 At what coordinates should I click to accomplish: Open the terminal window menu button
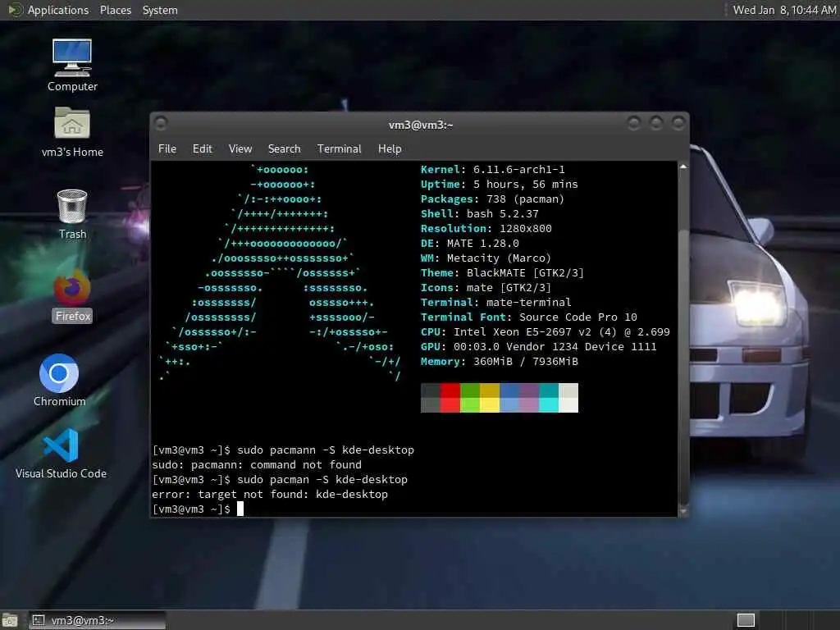(x=160, y=124)
